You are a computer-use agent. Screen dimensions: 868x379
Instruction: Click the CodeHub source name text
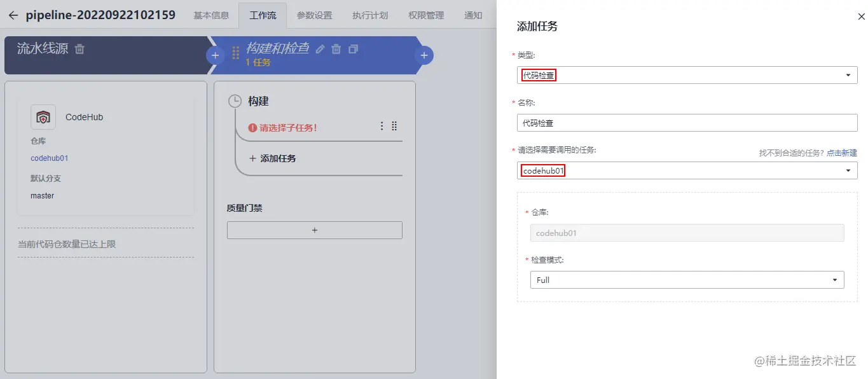tap(84, 117)
